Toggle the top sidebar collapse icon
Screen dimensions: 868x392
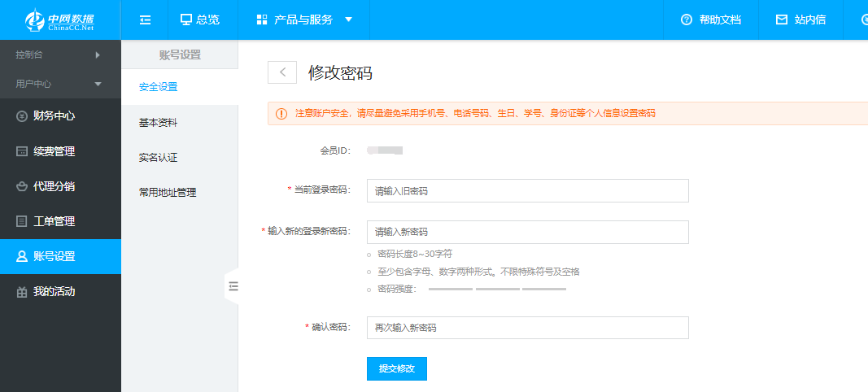click(x=145, y=20)
